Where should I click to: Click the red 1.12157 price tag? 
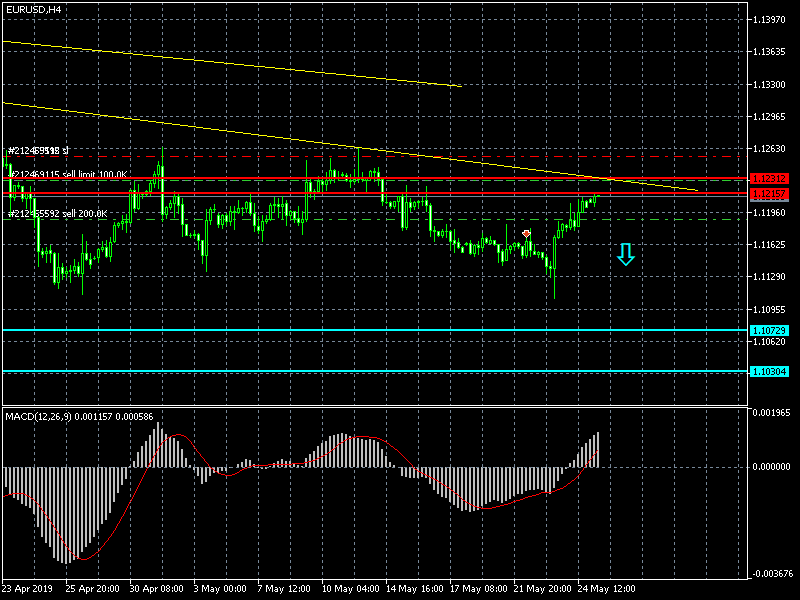[769, 194]
